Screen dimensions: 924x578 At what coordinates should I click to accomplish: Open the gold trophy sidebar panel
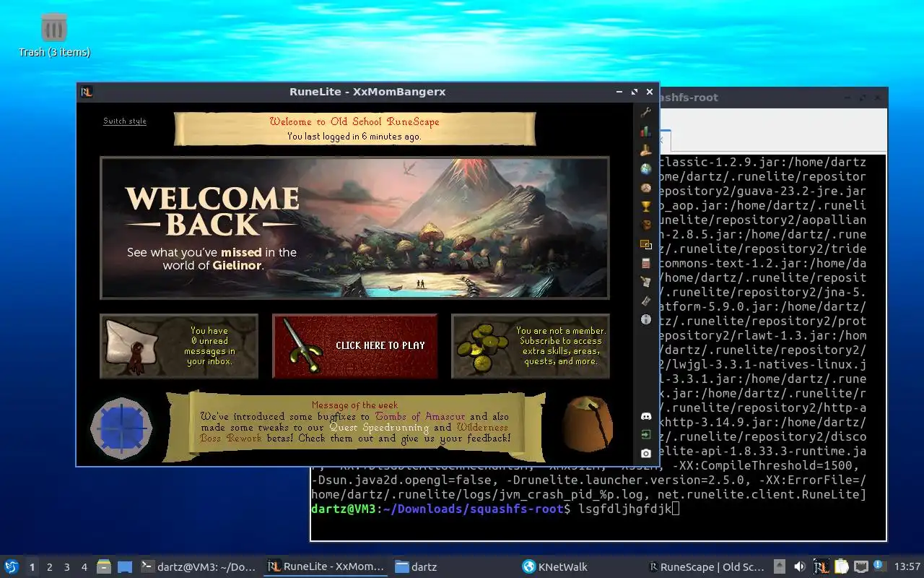pos(645,207)
